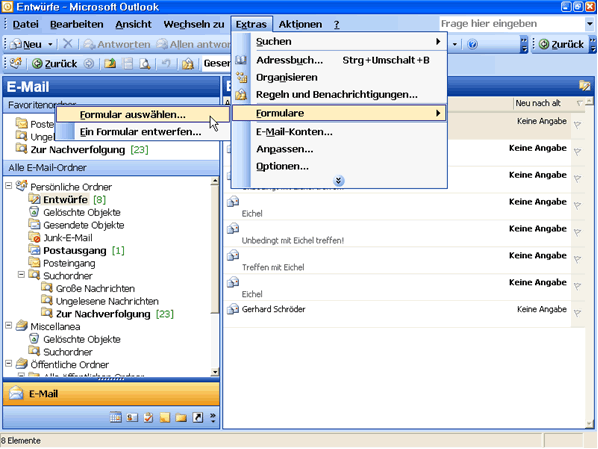The height and width of the screenshot is (449, 598).
Task: Open the Wechseln zu menu
Action: (x=194, y=24)
